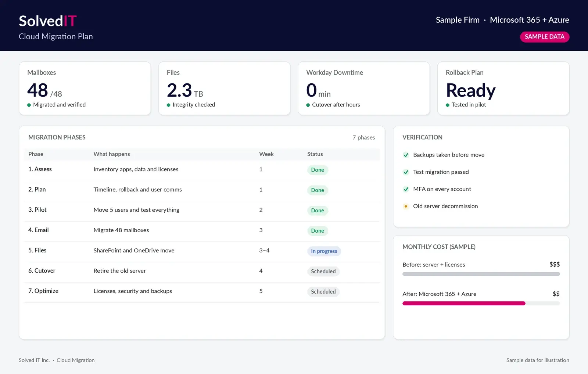Image resolution: width=588 pixels, height=374 pixels.
Task: Click the Scheduled badge for Optimize
Action: 323,292
